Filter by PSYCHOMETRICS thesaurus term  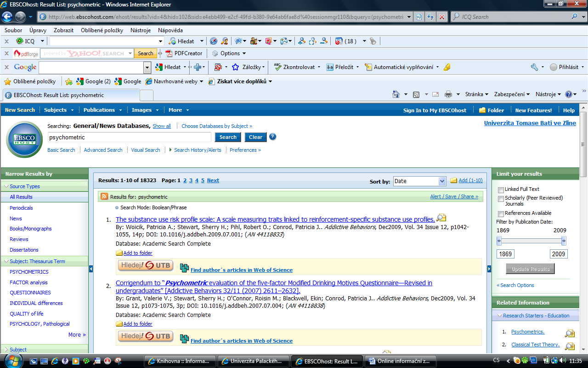[29, 272]
